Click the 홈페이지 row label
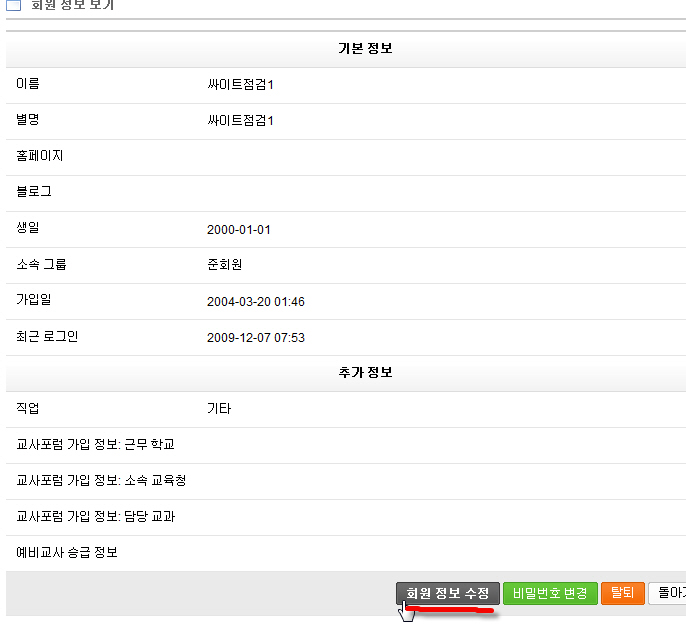The image size is (686, 633). click(40, 157)
